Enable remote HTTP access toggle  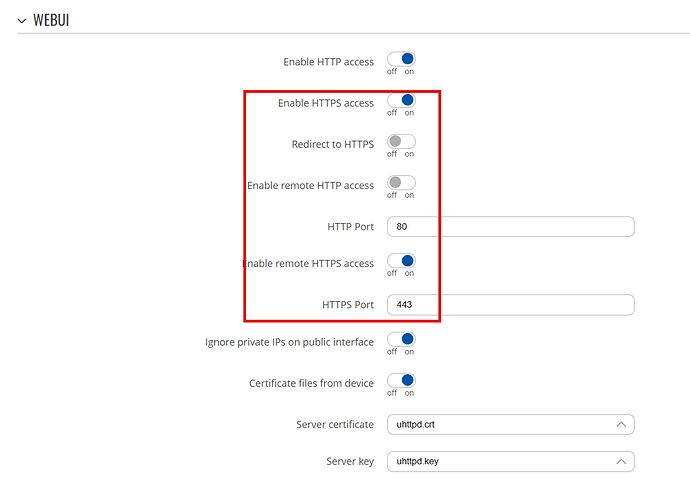click(x=401, y=183)
